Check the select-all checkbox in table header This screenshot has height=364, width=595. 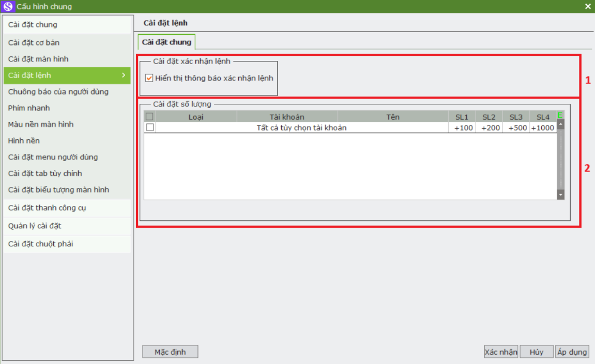[x=150, y=117]
